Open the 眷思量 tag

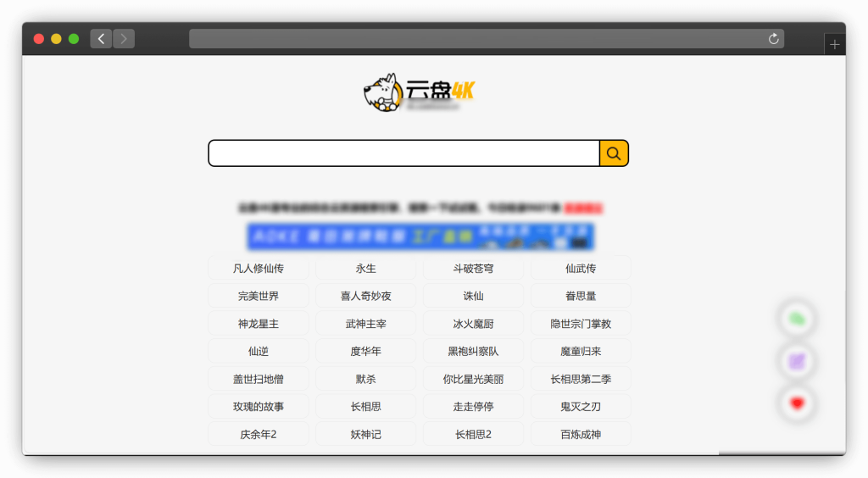pyautogui.click(x=581, y=296)
